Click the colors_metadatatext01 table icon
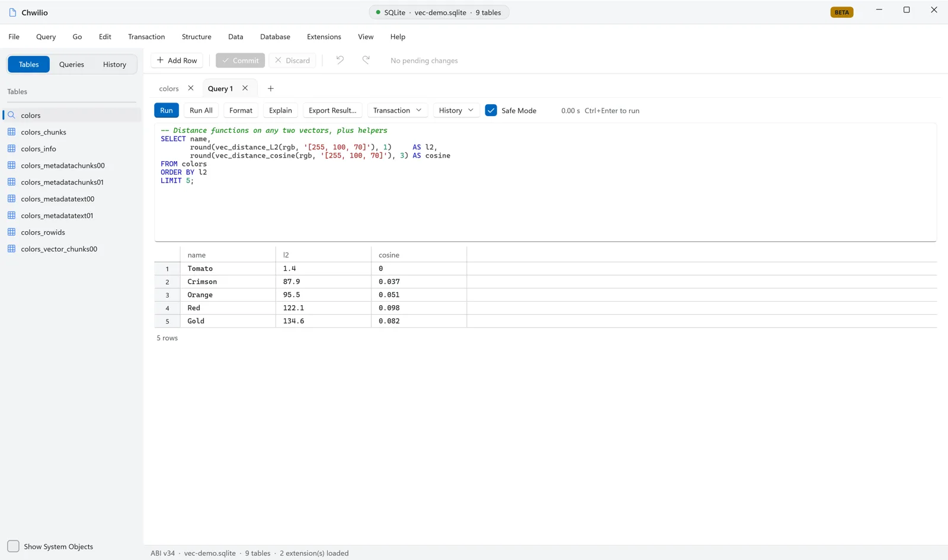948x560 pixels. coord(11,215)
